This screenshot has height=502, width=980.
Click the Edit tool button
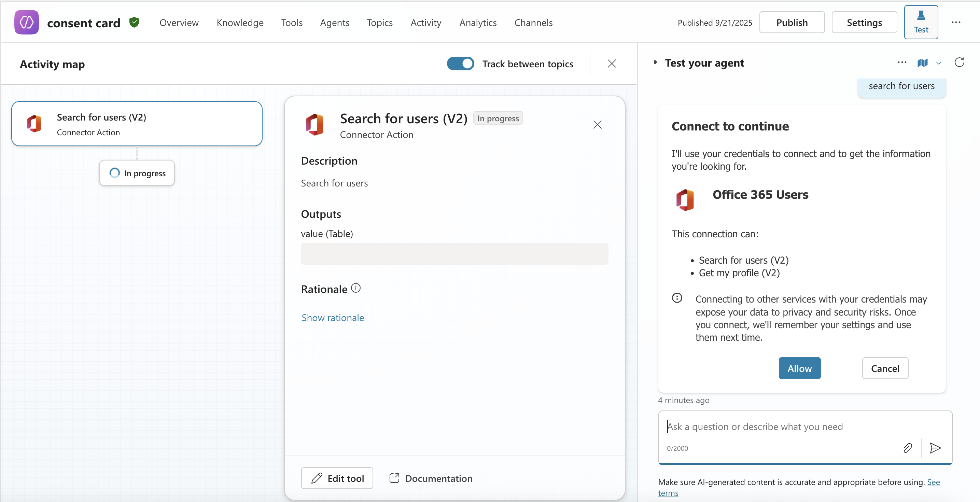(x=337, y=478)
